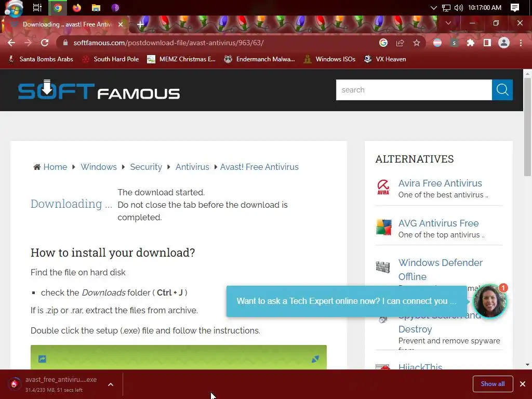
Task: Reload the current page
Action: pyautogui.click(x=45, y=43)
